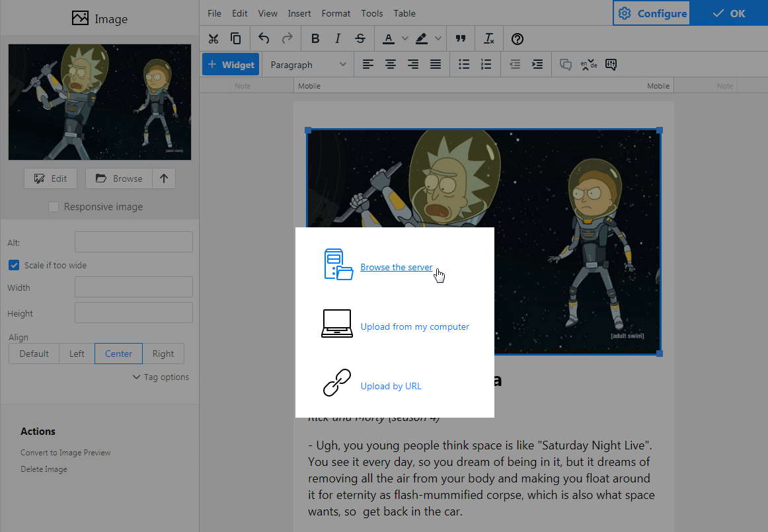Clear text formatting
This screenshot has height=532, width=768.
[x=489, y=39]
